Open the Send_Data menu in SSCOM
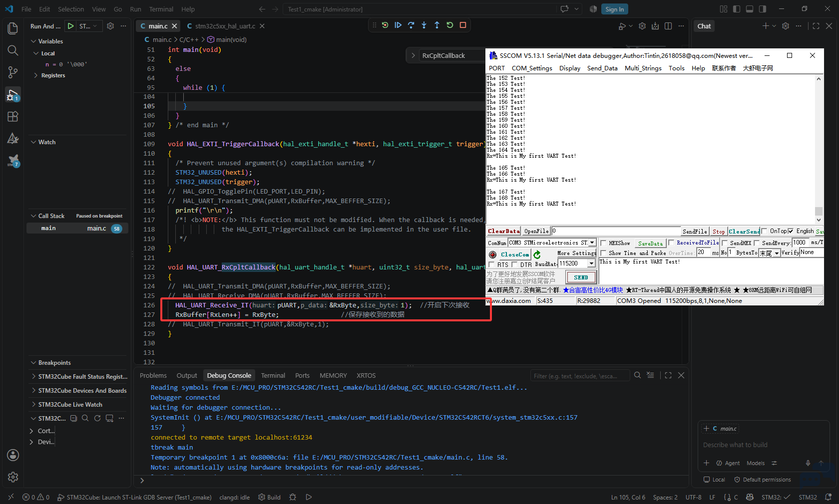The height and width of the screenshot is (504, 839). (602, 68)
